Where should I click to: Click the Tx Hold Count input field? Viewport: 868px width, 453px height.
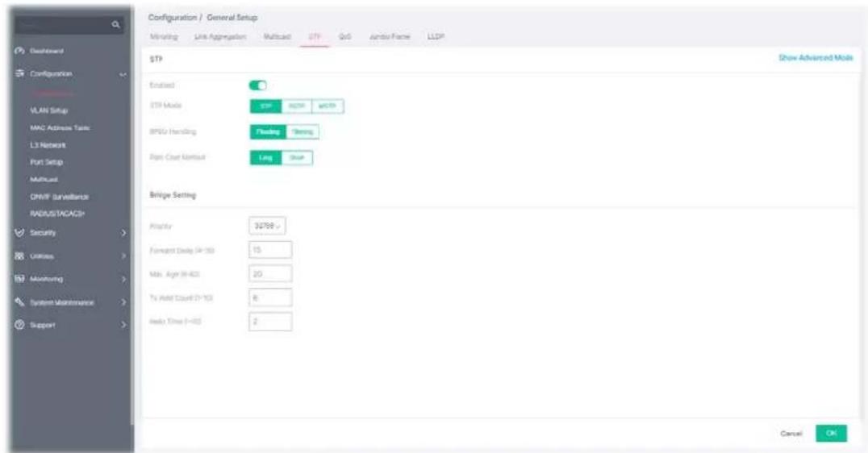click(x=270, y=297)
